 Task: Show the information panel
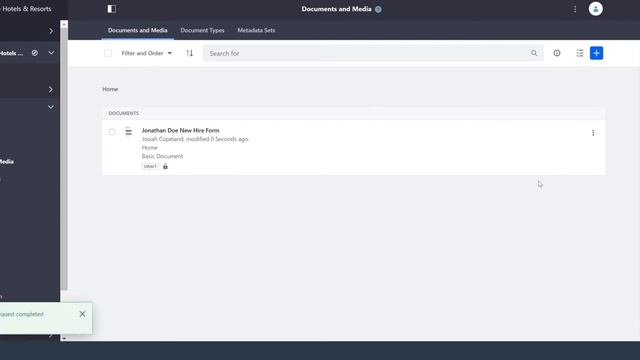click(x=557, y=53)
